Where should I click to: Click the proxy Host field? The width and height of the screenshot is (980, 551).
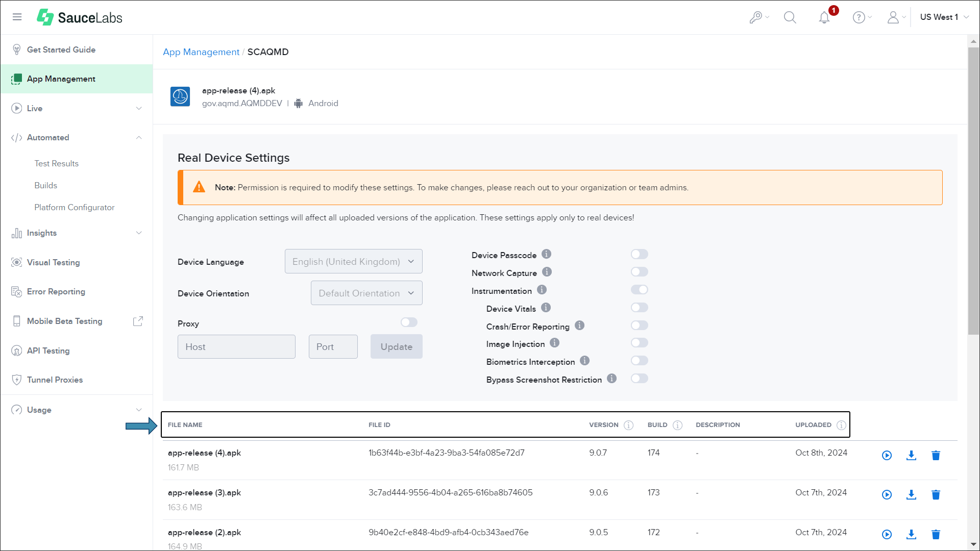point(236,346)
